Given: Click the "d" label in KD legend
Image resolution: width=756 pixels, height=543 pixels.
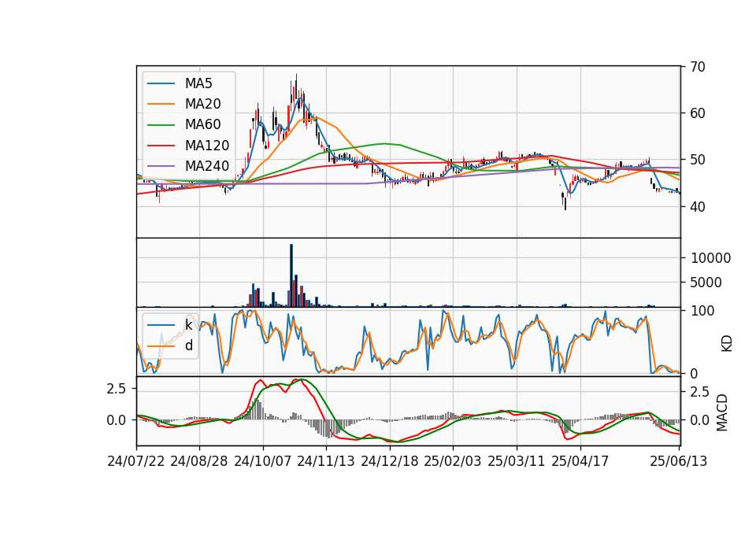Looking at the screenshot, I should tap(189, 345).
